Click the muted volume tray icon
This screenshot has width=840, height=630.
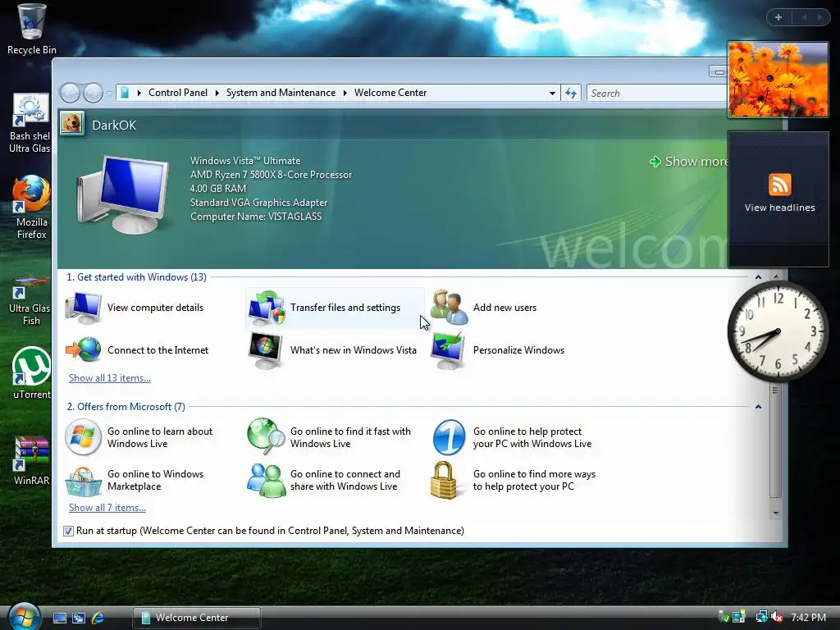tap(777, 617)
